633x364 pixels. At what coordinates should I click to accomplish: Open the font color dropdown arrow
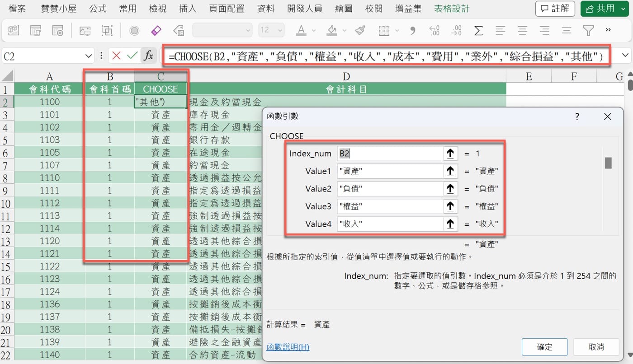[313, 31]
